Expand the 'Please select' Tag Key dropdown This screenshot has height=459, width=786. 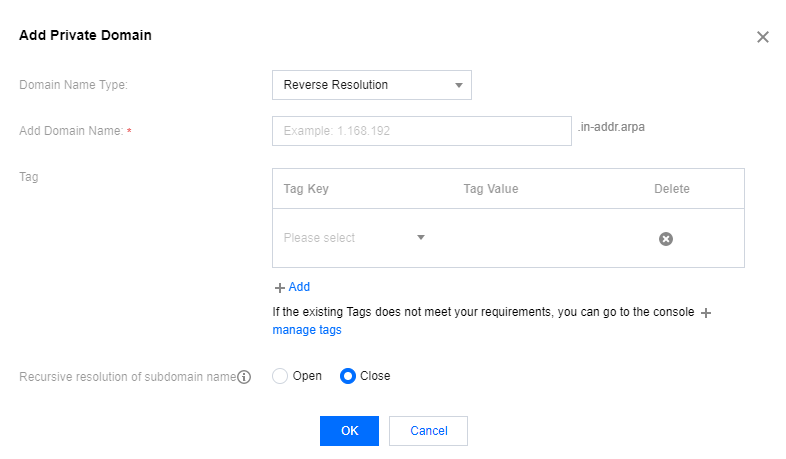(354, 238)
